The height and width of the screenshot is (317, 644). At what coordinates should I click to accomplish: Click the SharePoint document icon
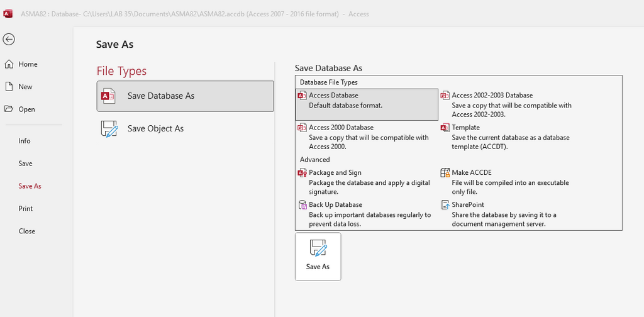click(445, 205)
